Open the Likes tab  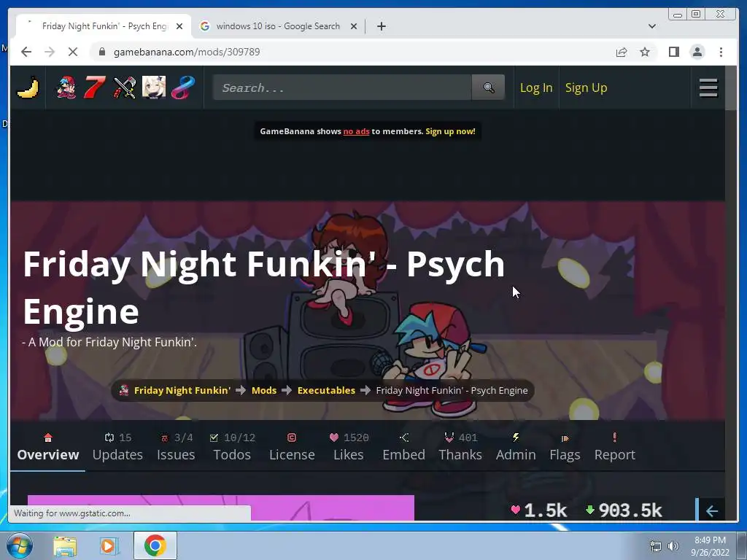click(349, 447)
